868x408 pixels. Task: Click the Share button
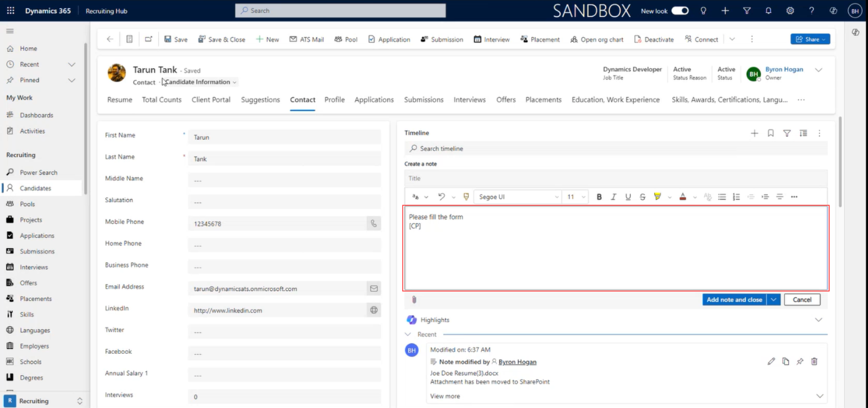[x=810, y=39]
